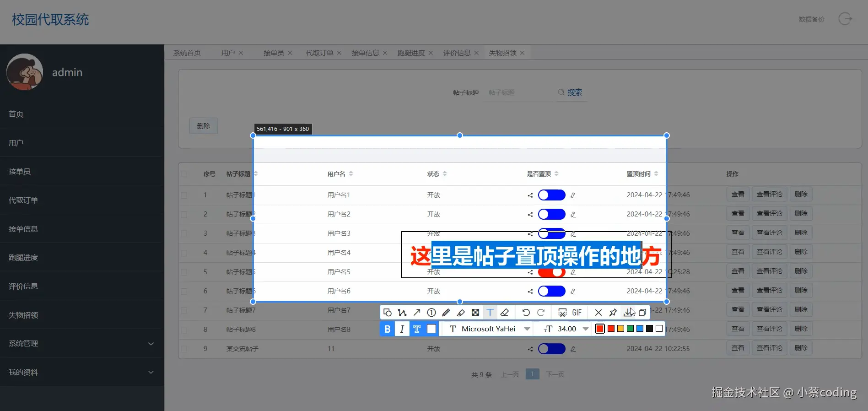The height and width of the screenshot is (411, 868).
Task: Check the select-all checkbox in table header
Action: (x=184, y=174)
